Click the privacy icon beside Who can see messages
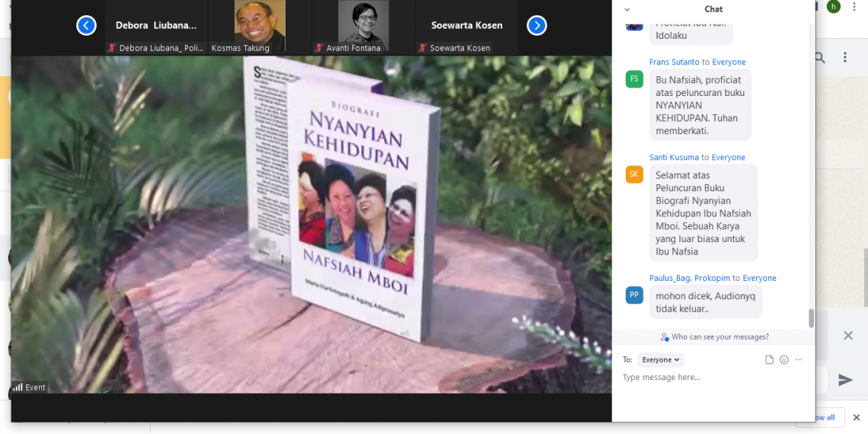This screenshot has height=434, width=868. [665, 337]
